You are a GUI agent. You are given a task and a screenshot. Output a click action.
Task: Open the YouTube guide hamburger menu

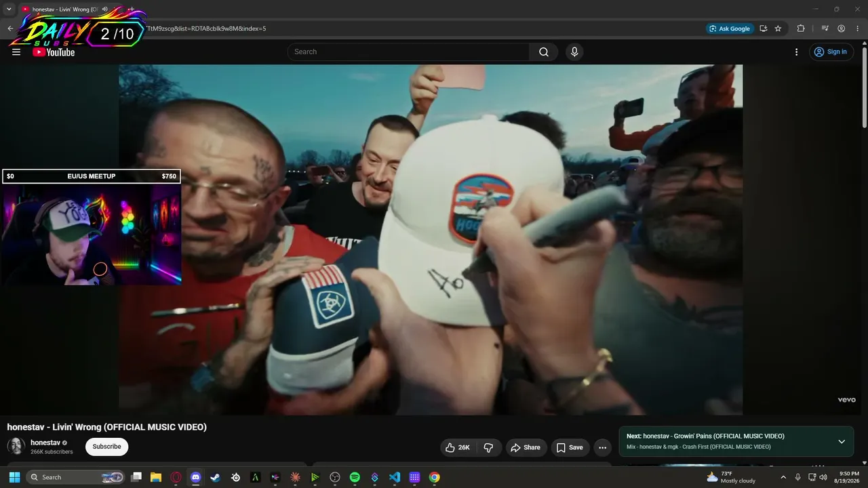16,52
